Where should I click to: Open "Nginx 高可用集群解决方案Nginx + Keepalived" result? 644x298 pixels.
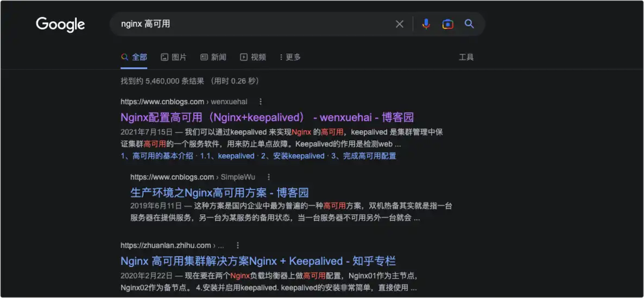tap(258, 261)
